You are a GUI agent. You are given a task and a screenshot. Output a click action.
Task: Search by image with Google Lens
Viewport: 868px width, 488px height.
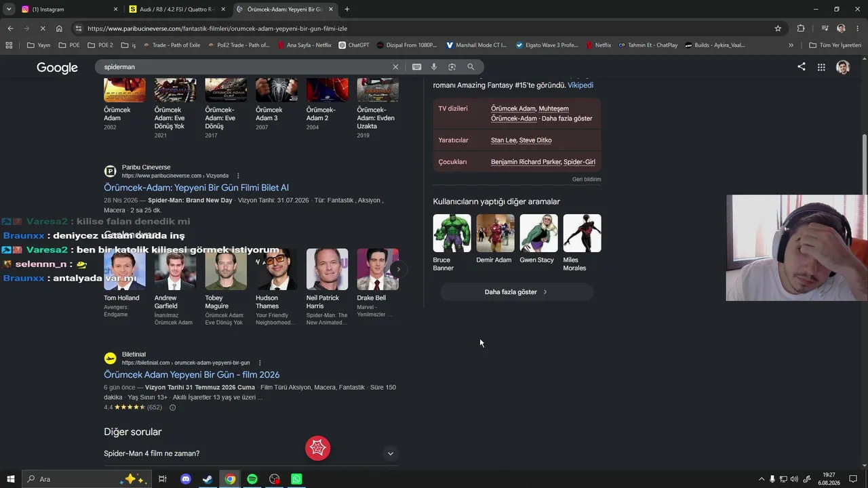pyautogui.click(x=452, y=67)
